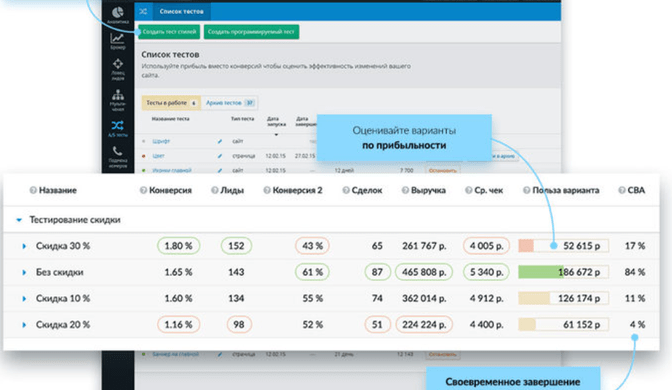Click the help icon beside Выручка column
672x390 pixels.
point(405,190)
